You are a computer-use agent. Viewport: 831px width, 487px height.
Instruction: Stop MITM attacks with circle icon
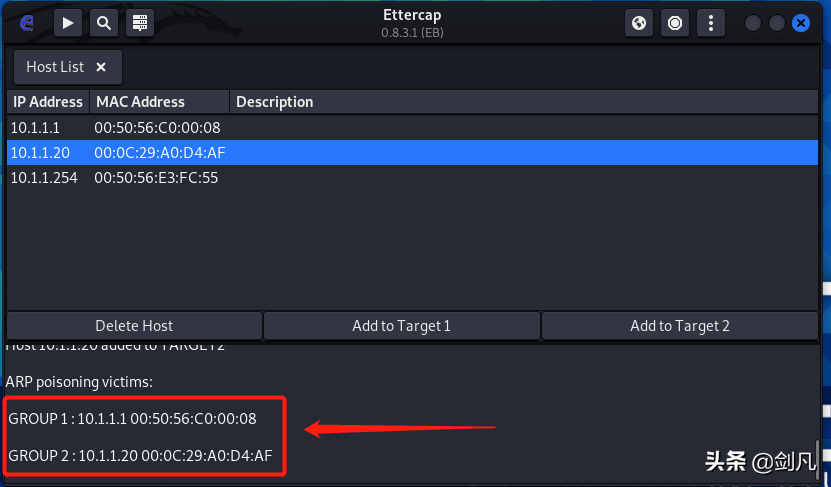[675, 23]
